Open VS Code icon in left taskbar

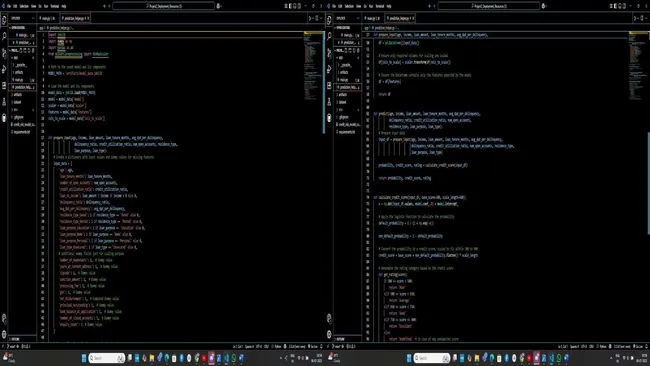[x=226, y=358]
